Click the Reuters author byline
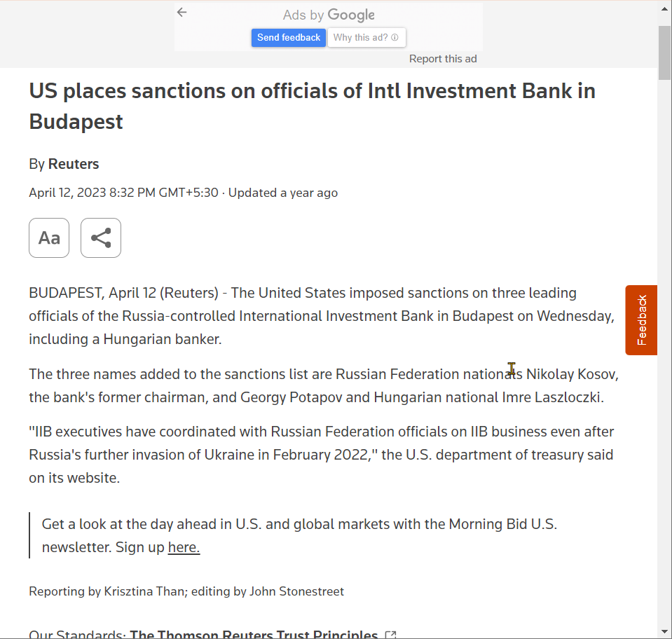This screenshot has height=639, width=672. [74, 164]
